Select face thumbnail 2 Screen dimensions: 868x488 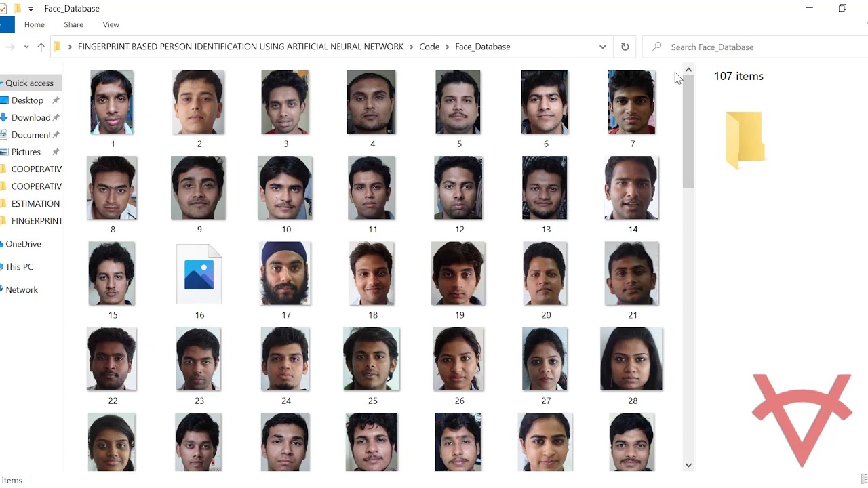[199, 102]
